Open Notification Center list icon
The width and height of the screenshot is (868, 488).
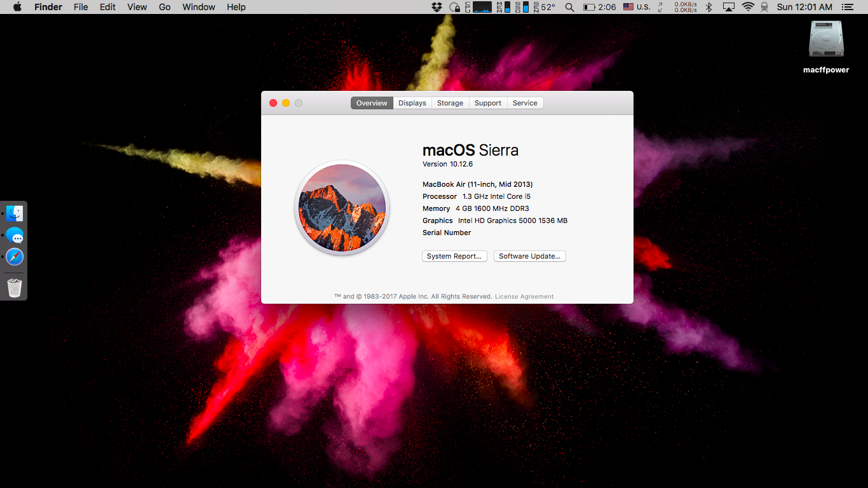point(847,7)
